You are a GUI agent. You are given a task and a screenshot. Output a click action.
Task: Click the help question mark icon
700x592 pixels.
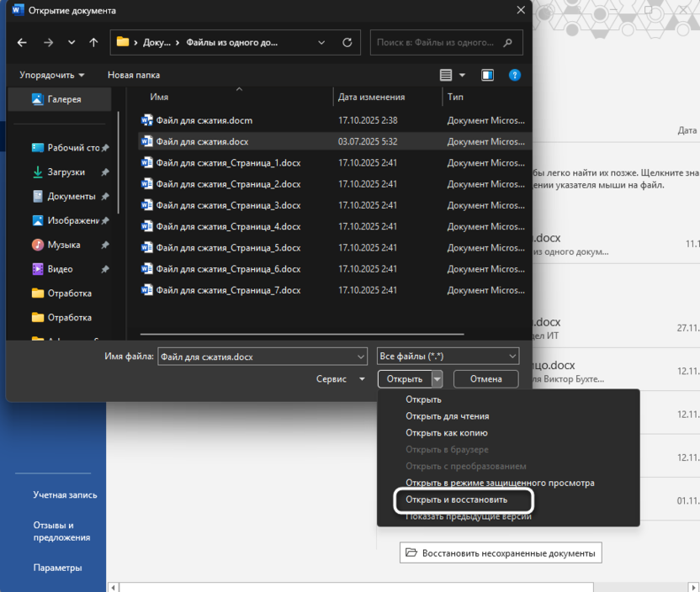[515, 76]
